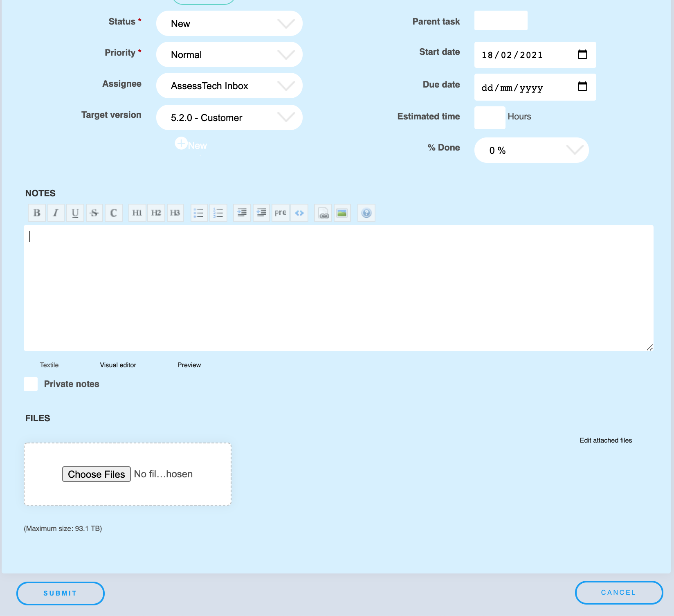
Task: Click the Submit button
Action: (x=61, y=594)
